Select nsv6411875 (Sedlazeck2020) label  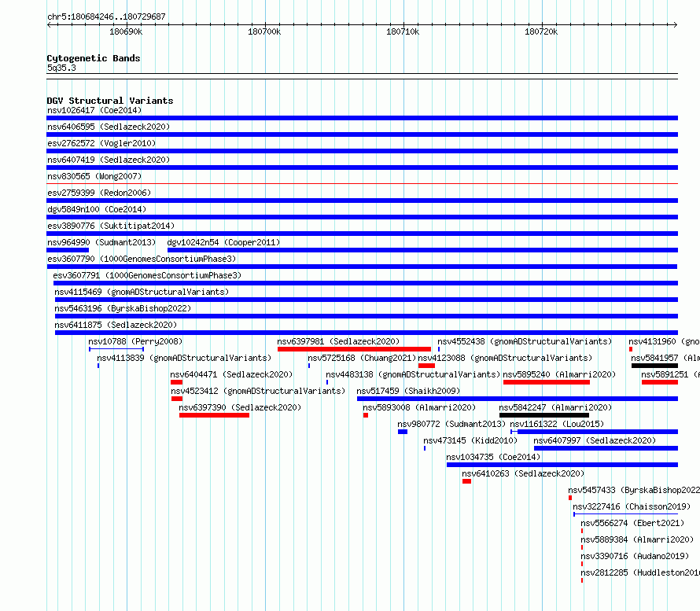(116, 325)
